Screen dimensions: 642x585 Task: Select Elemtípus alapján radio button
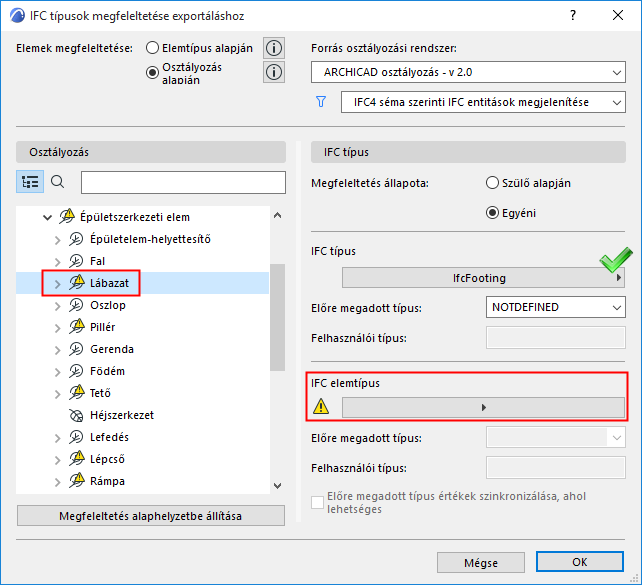153,47
